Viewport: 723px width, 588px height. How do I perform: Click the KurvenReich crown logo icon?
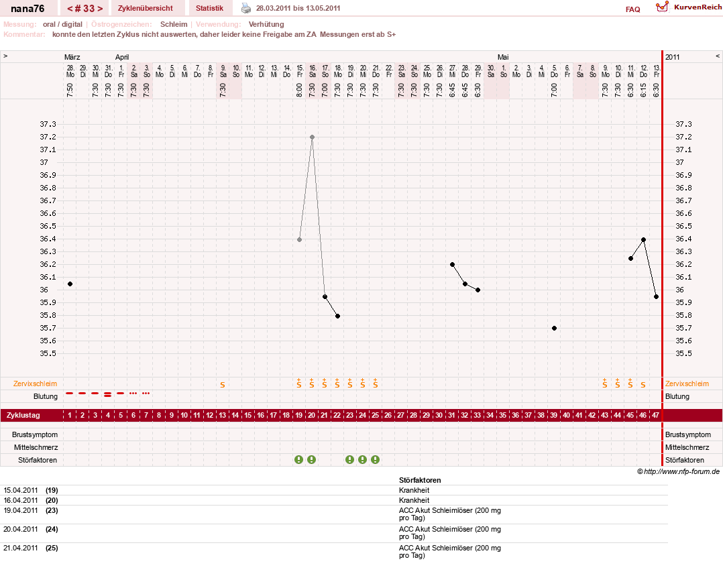(662, 7)
